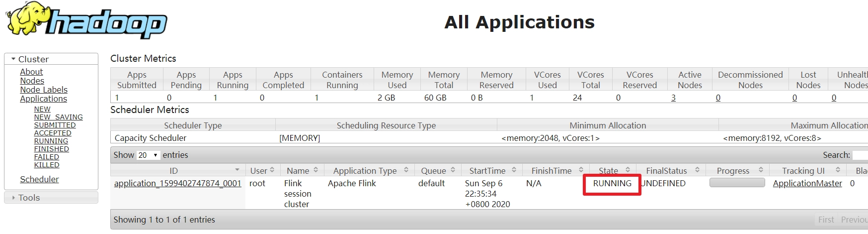Open the entries-per-page dropdown showing 20
This screenshot has height=234, width=868.
click(149, 155)
